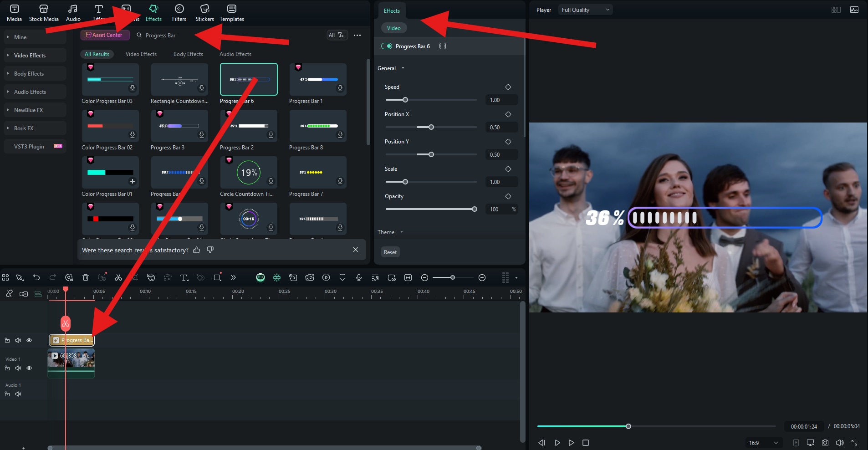This screenshot has height=450, width=868.
Task: Click the mute speaker icon below the player
Action: click(x=839, y=442)
